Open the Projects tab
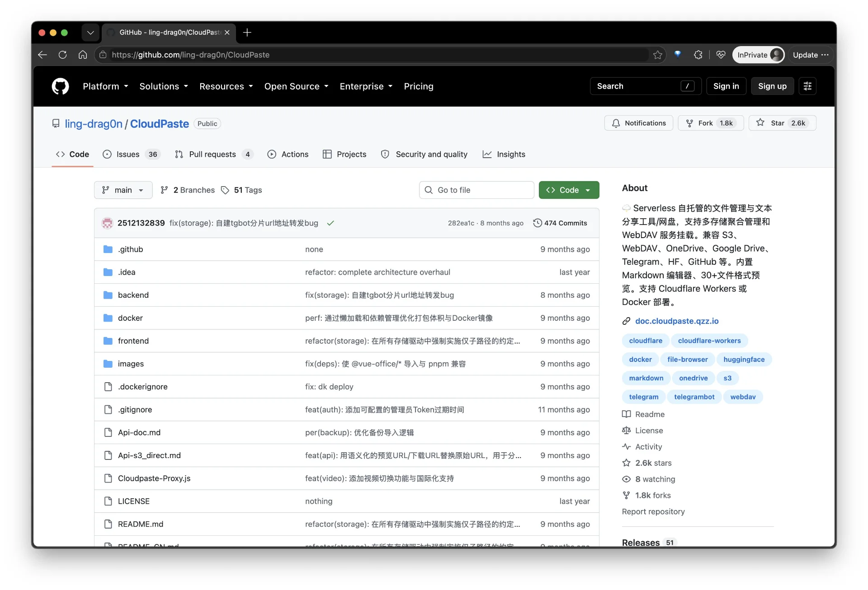 click(344, 155)
